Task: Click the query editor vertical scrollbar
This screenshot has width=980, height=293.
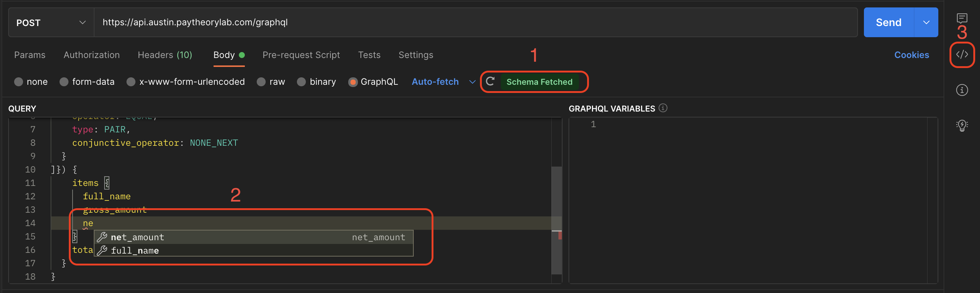Action: point(557,220)
